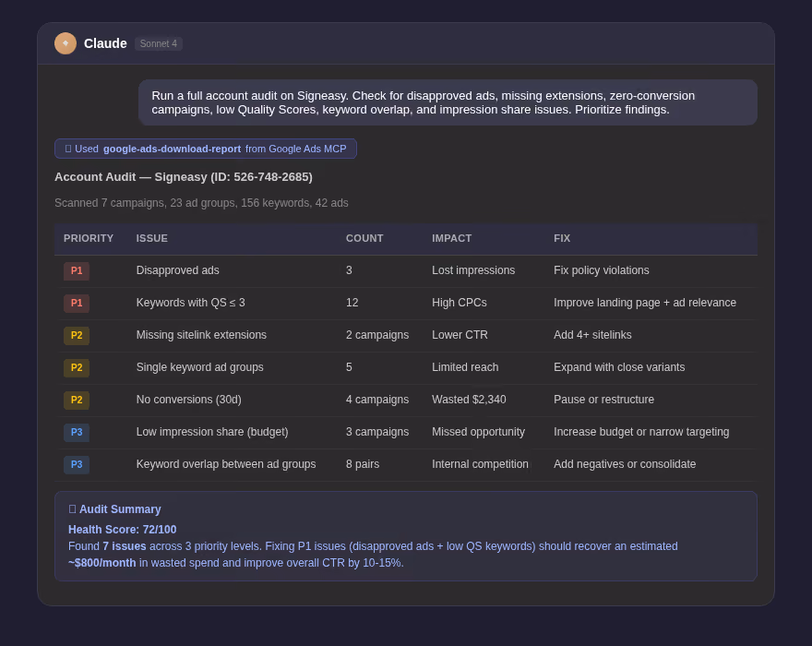The image size is (812, 646).
Task: Click the Sonnet 4 model badge
Action: [x=159, y=43]
